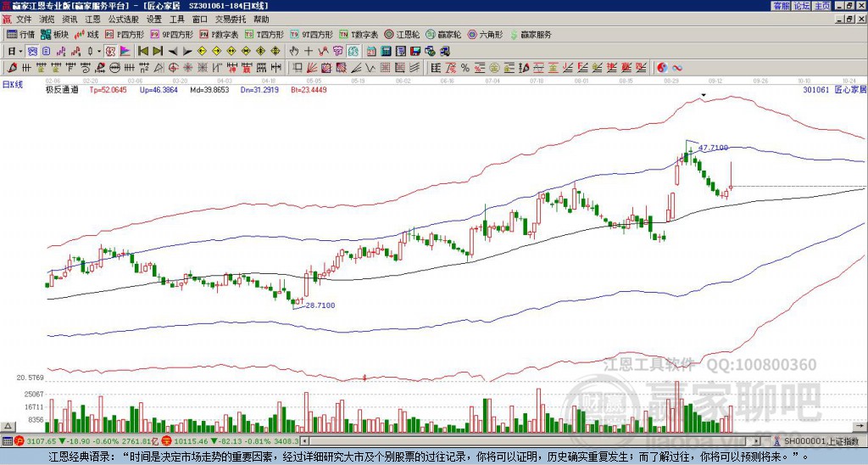Click the horizontal scrollbar right arrow
The height and width of the screenshot is (465, 868).
point(756,441)
